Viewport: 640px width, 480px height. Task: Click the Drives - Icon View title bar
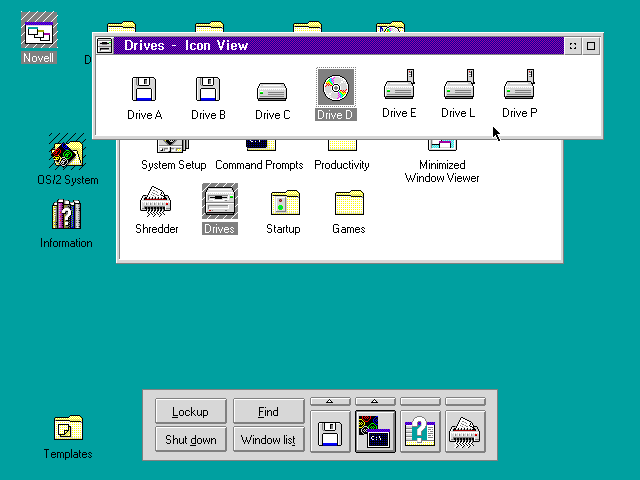tap(338, 46)
